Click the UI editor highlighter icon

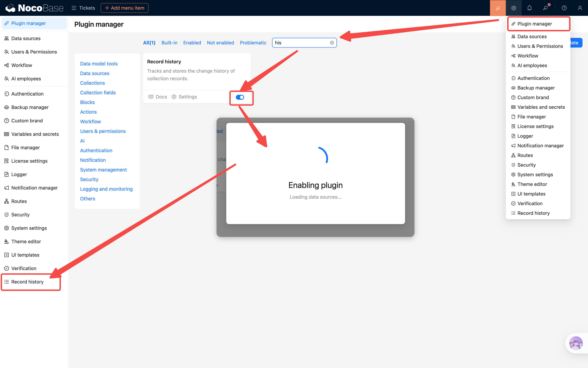click(498, 8)
